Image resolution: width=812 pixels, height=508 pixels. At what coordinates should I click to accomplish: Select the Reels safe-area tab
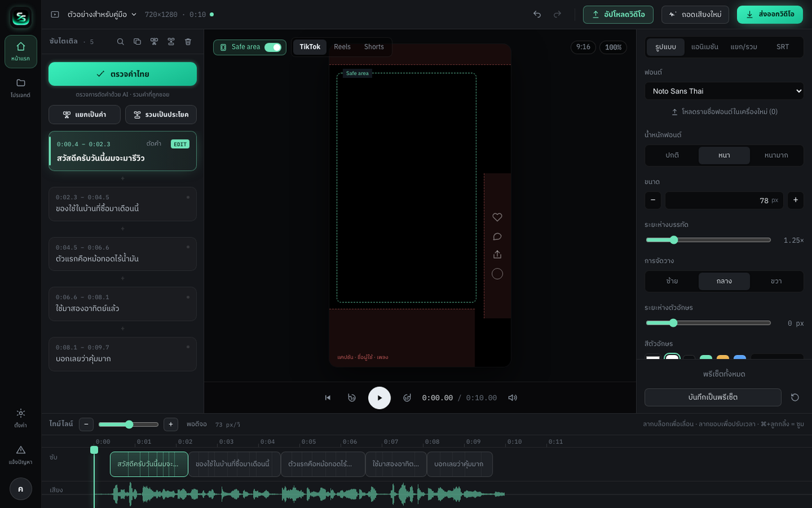tap(342, 47)
